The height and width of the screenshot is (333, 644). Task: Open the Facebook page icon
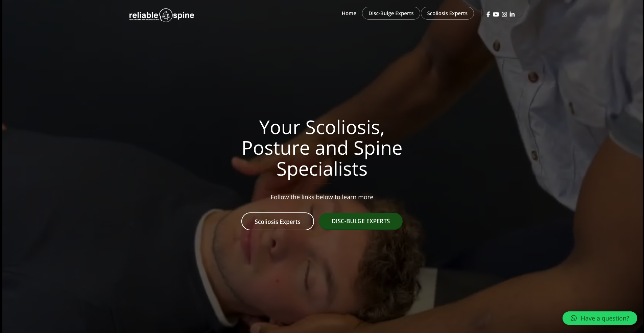(x=488, y=14)
